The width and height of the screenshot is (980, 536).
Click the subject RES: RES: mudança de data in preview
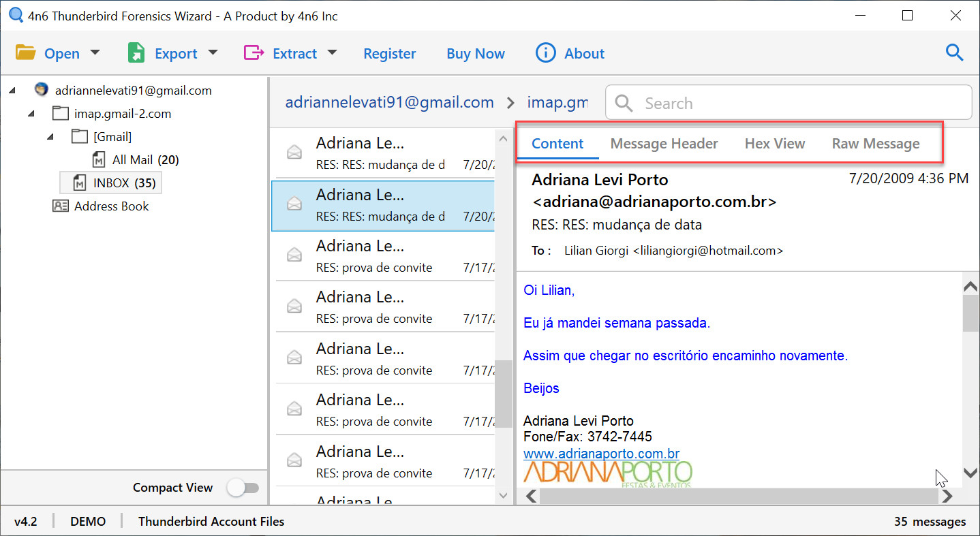point(617,225)
